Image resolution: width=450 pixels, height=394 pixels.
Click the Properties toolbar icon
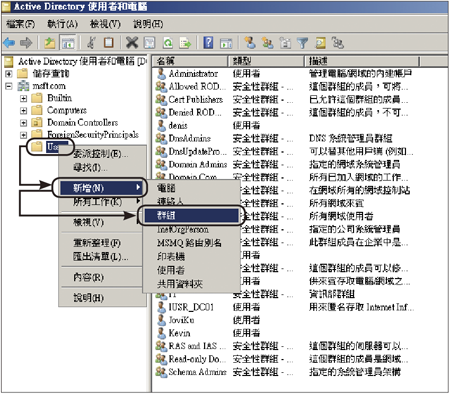(x=150, y=43)
